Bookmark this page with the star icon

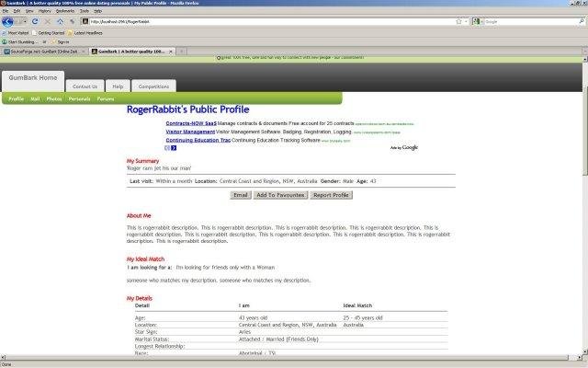[458, 21]
